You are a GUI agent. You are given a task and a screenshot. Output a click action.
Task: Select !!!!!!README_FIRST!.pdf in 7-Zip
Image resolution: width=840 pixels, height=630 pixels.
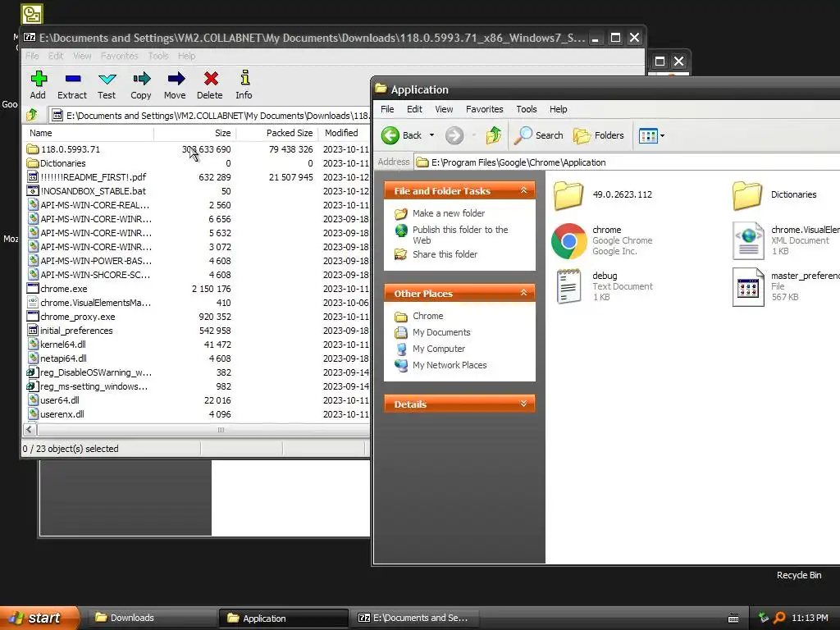[93, 177]
